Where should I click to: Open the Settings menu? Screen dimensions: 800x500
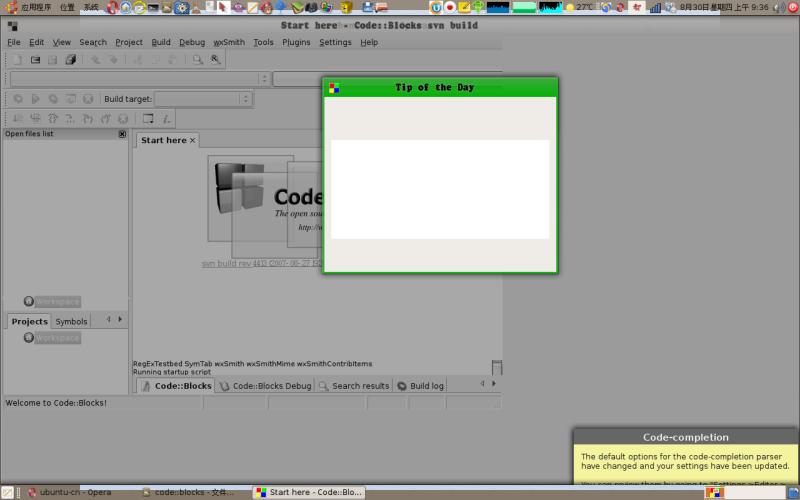335,42
